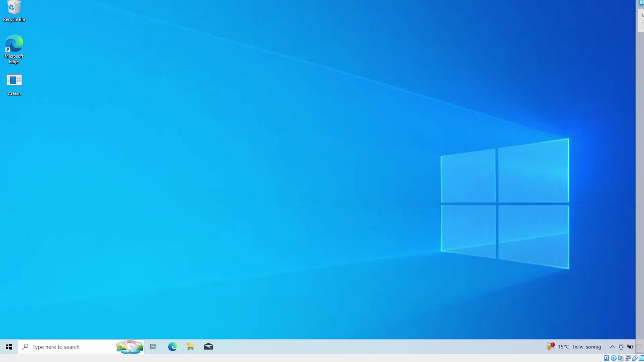
Task: Click the Type here to search box
Action: [82, 347]
